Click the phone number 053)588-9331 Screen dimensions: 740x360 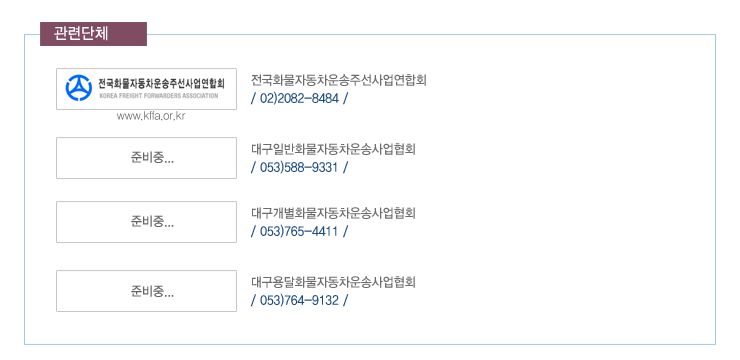(299, 167)
